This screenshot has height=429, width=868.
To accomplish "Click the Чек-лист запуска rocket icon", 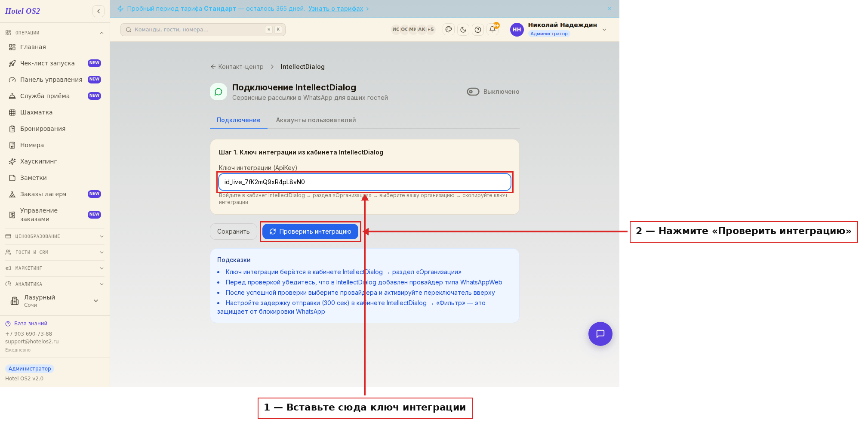I will pyautogui.click(x=12, y=63).
